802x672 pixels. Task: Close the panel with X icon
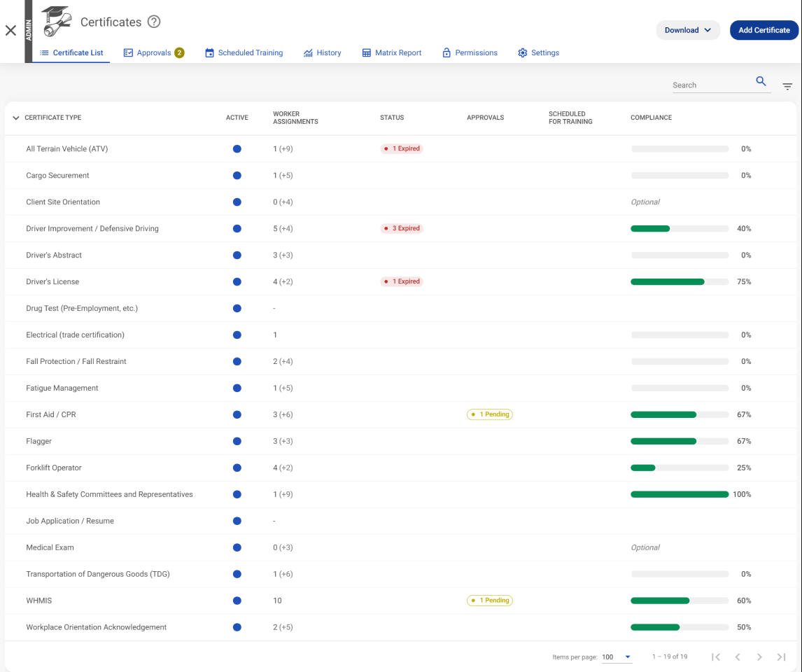point(10,30)
